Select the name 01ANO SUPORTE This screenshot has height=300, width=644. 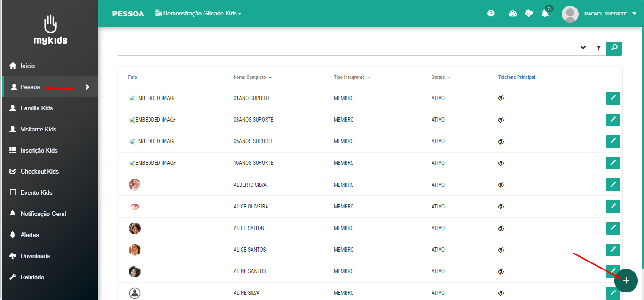[x=252, y=98]
